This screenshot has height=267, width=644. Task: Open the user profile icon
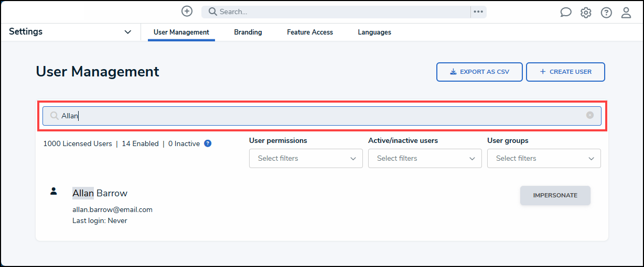(x=626, y=13)
